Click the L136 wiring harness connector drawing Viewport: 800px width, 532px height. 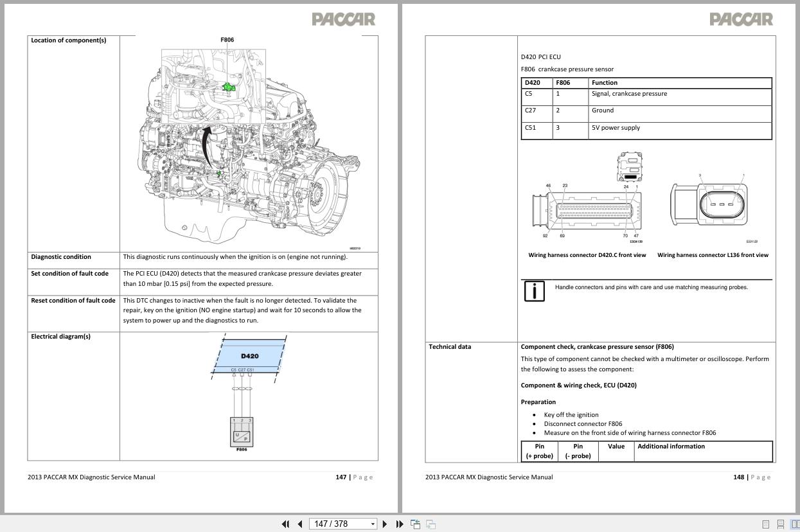[x=710, y=204]
